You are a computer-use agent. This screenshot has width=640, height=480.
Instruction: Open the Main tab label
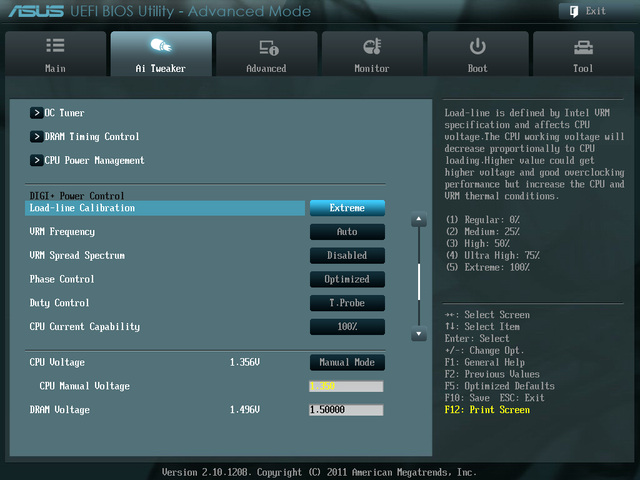pyautogui.click(x=55, y=69)
